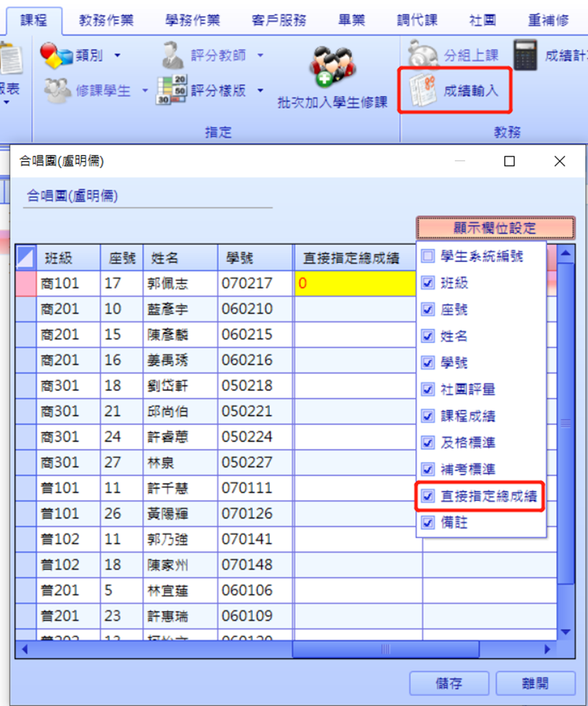Expand the 類別 dropdown arrow

coord(117,55)
